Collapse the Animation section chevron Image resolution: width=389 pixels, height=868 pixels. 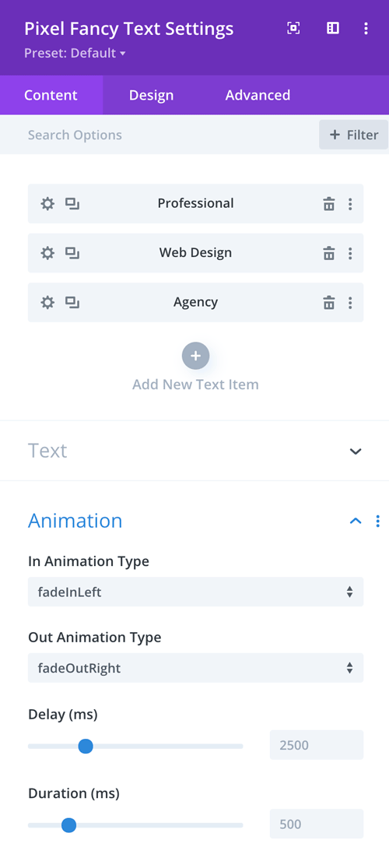(356, 521)
